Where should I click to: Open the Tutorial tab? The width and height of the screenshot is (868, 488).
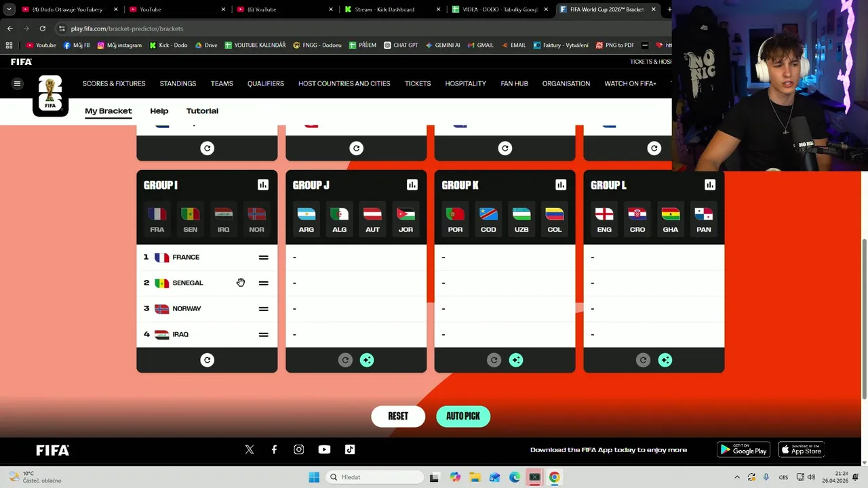[202, 111]
